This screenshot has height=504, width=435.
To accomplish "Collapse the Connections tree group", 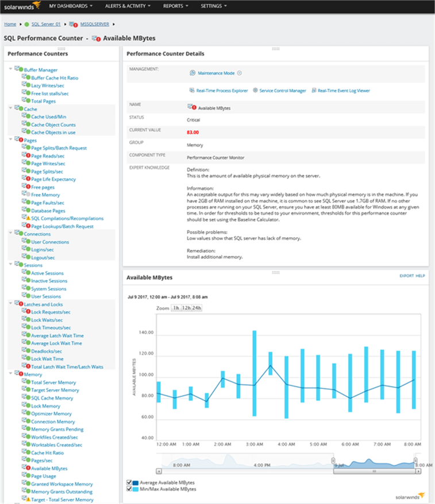I will click(x=10, y=232).
